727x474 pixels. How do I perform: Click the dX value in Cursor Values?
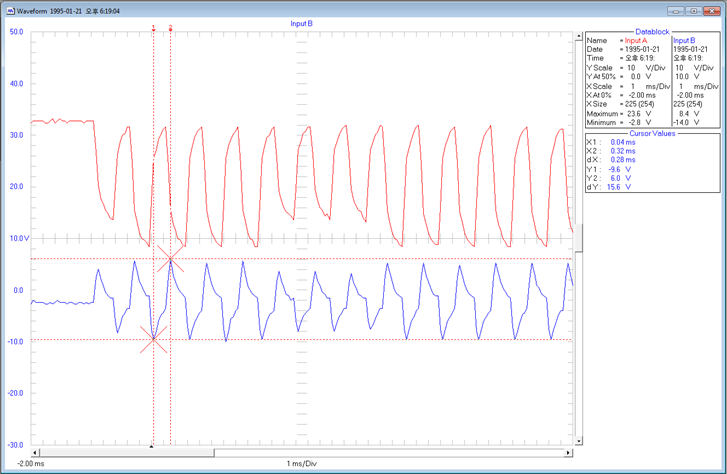pyautogui.click(x=623, y=160)
